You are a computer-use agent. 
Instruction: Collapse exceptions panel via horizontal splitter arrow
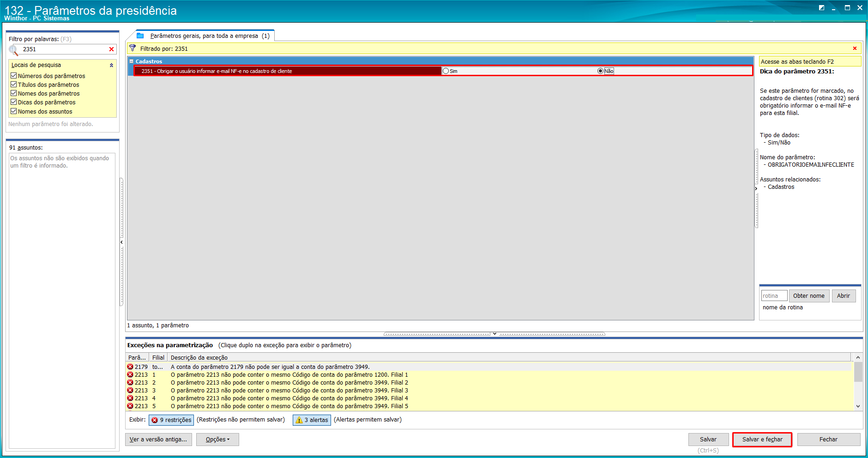pos(494,333)
